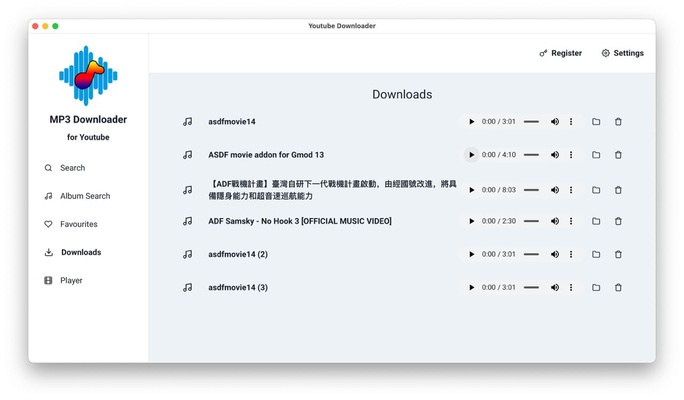Open the Search page in sidebar

(x=65, y=168)
